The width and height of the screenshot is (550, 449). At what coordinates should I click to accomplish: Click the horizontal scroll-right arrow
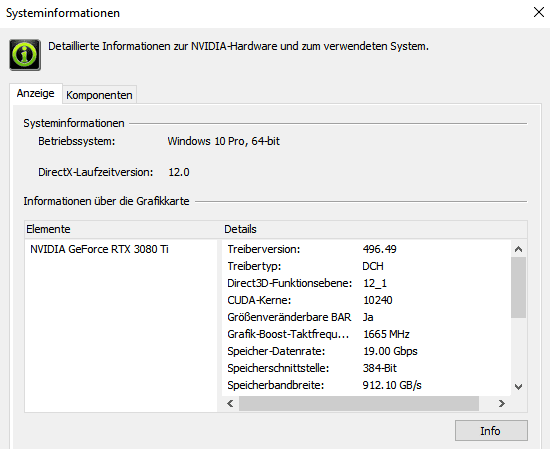(502, 403)
